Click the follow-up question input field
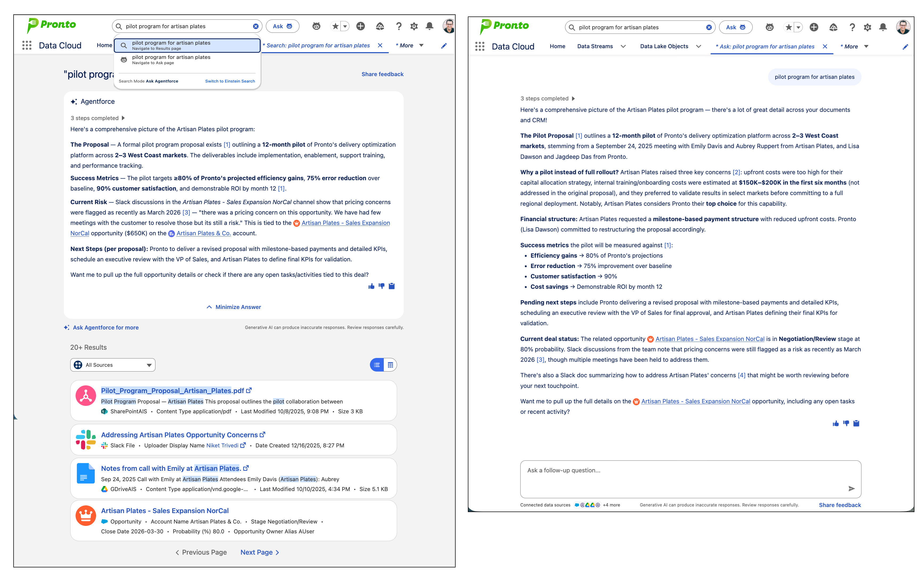924x577 pixels. coord(691,479)
